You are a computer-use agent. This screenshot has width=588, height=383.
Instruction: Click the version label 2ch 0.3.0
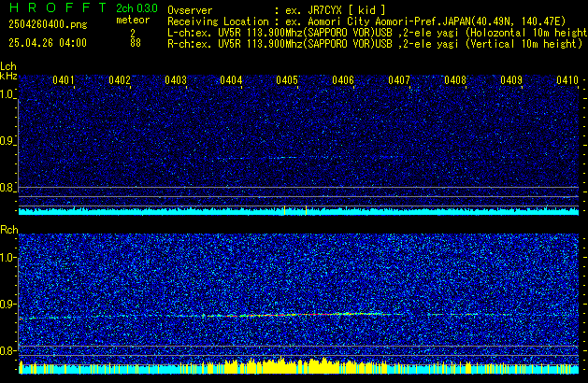click(x=136, y=8)
